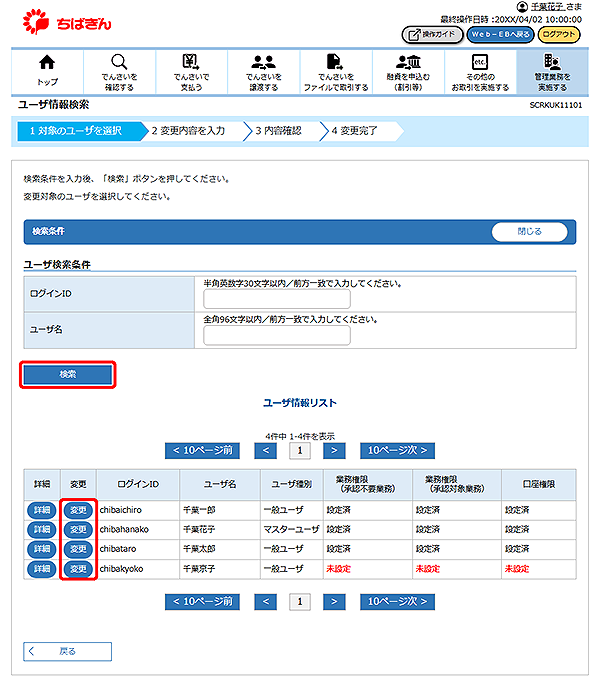Open その他のお取引を実施する menu
The width and height of the screenshot is (600, 687).
coord(480,71)
